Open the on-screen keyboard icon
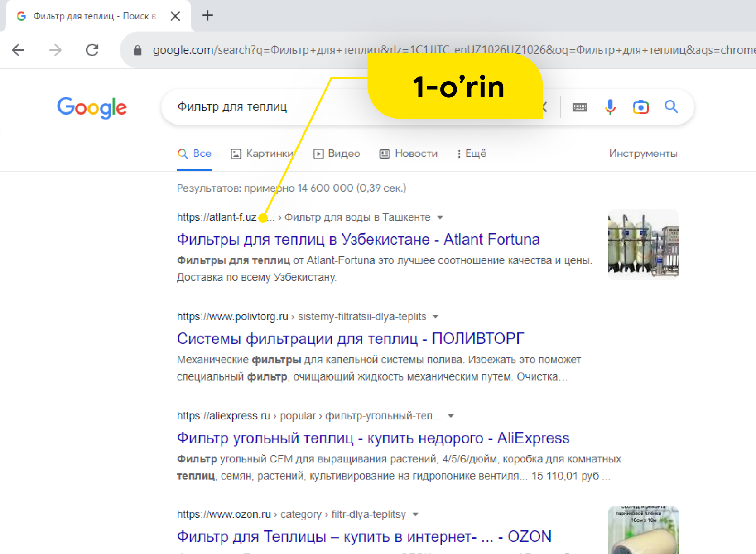The image size is (756, 554). point(580,107)
